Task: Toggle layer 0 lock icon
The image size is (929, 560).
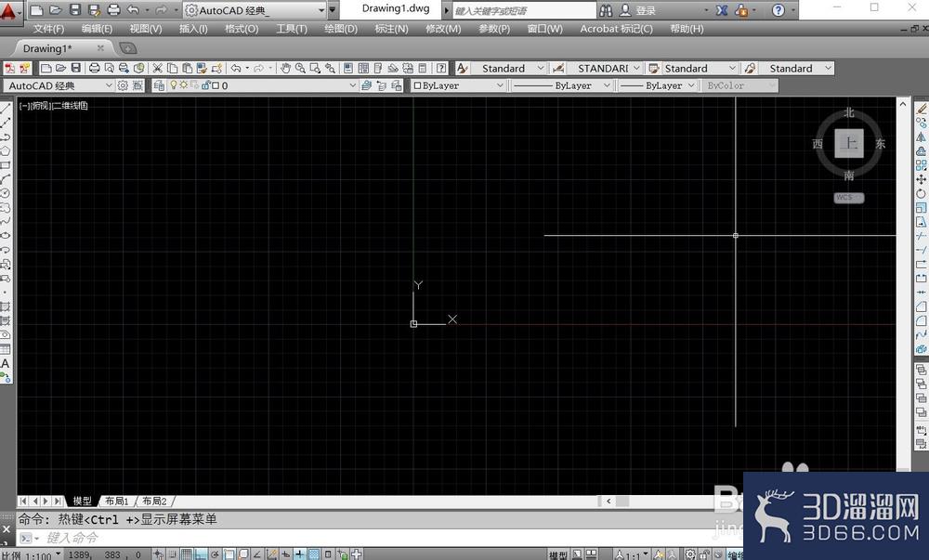Action: click(207, 85)
